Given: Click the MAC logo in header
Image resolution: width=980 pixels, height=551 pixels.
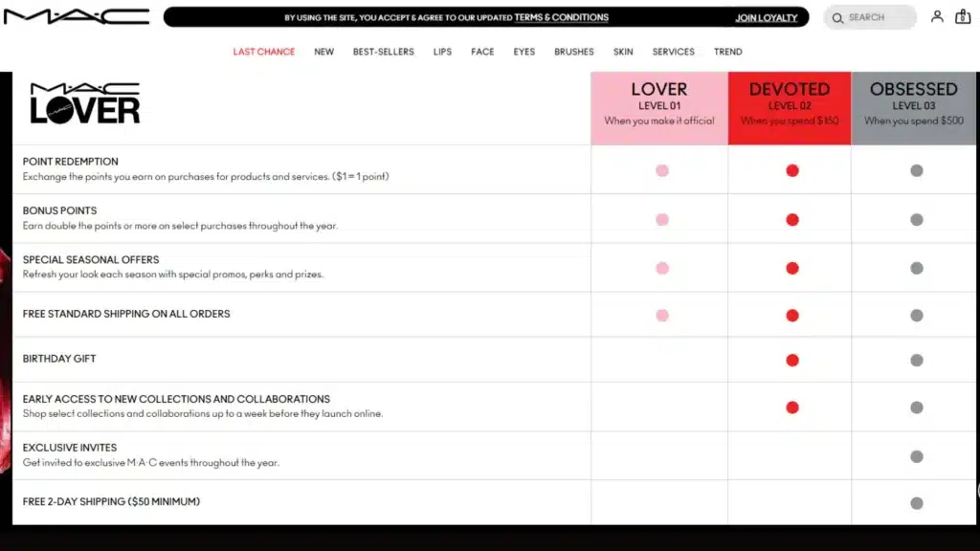Looking at the screenshot, I should coord(77,17).
